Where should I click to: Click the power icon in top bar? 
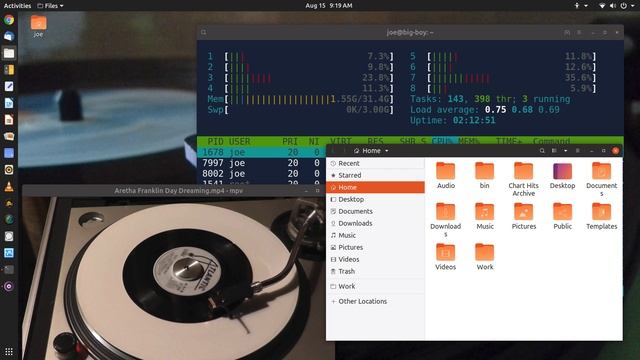[x=624, y=6]
